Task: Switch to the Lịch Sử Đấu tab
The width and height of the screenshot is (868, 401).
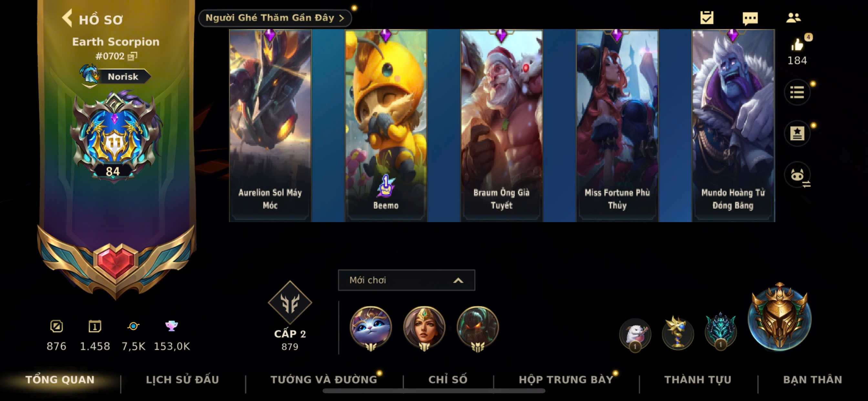Action: tap(182, 379)
